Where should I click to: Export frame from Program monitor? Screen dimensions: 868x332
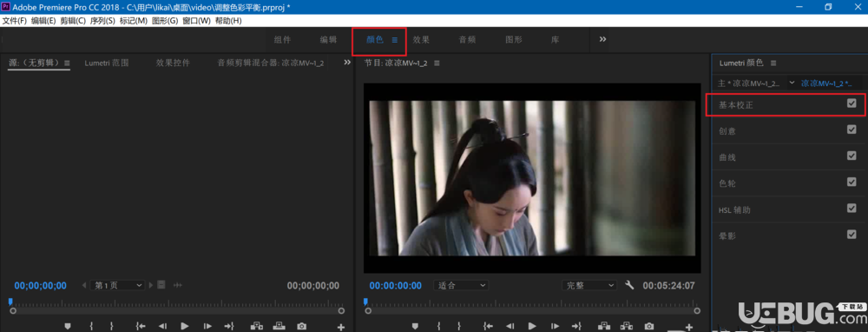coord(649,326)
